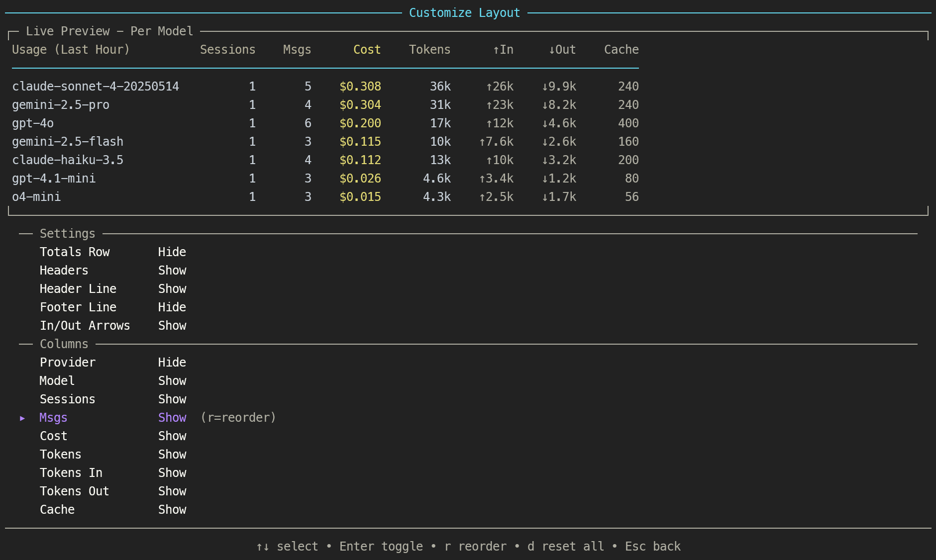Screen dimensions: 936x560
Task: Click the $0.115 cost value
Action: [x=360, y=142]
